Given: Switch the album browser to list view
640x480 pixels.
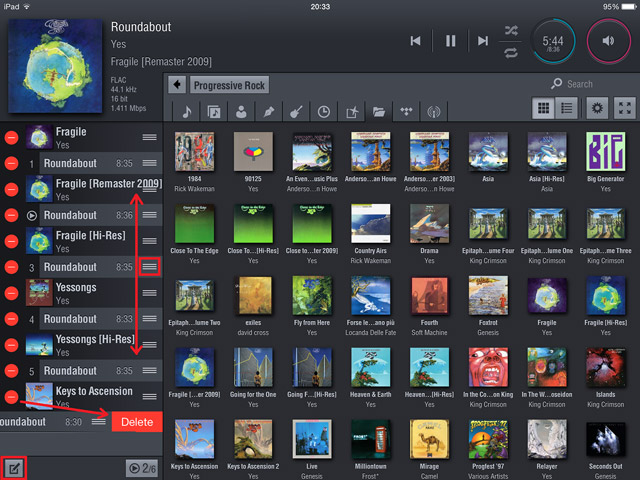Looking at the screenshot, I should pos(565,108).
